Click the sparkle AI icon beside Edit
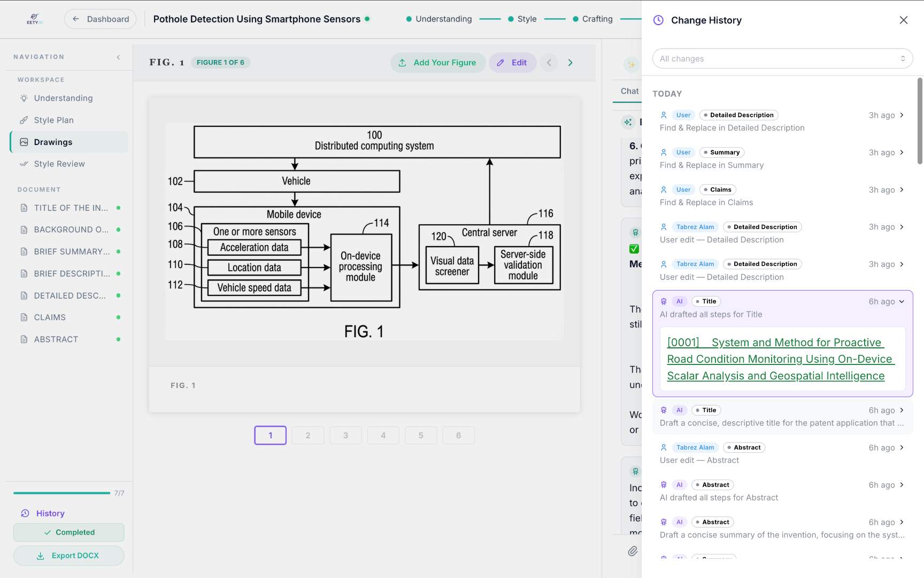 tap(632, 65)
